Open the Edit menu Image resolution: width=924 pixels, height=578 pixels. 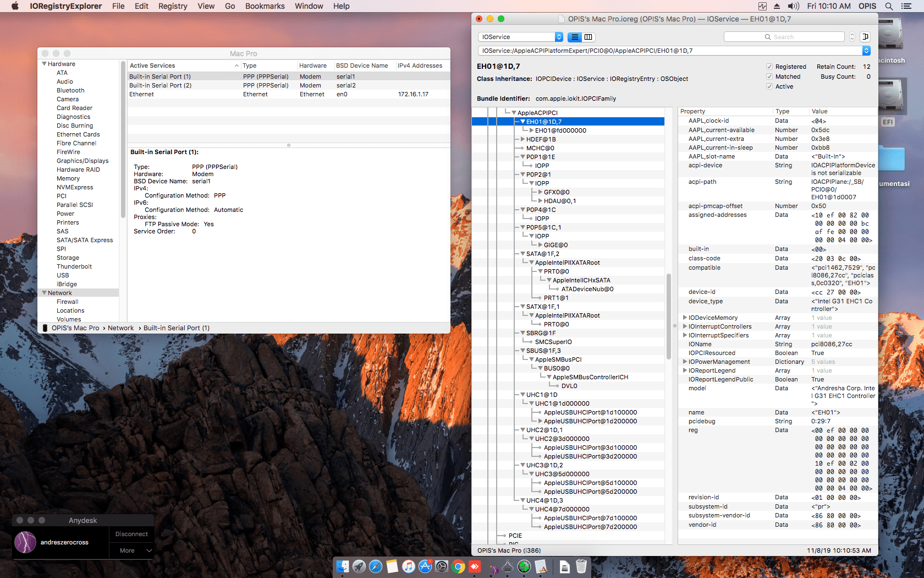(x=141, y=6)
